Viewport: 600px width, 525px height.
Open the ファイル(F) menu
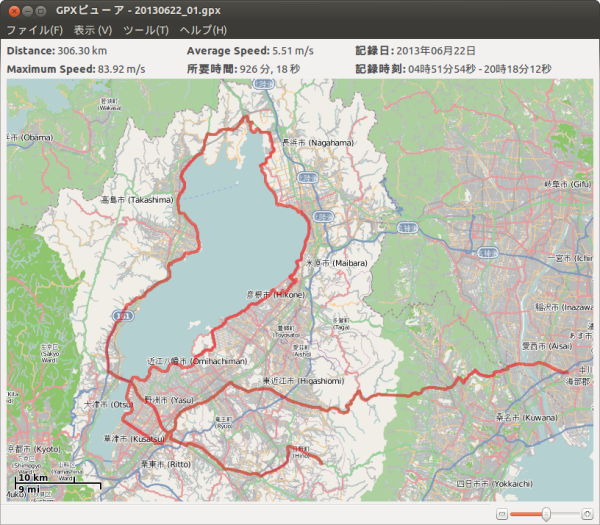(34, 30)
